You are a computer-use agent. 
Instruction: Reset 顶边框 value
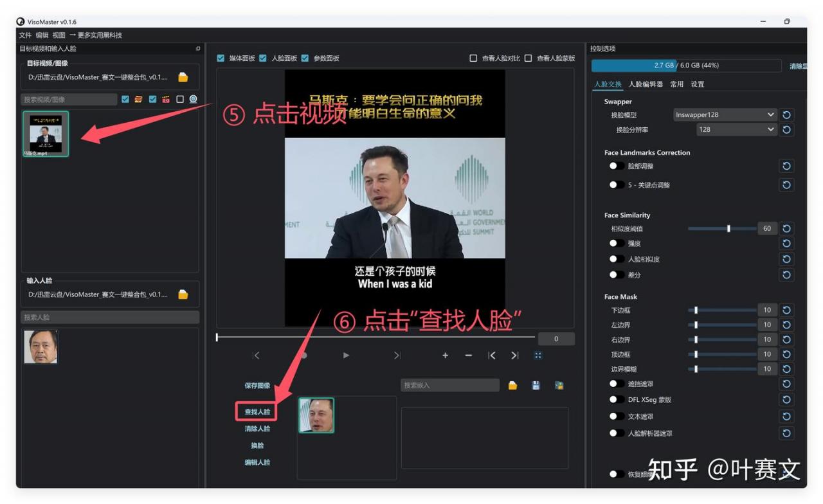[x=786, y=354]
